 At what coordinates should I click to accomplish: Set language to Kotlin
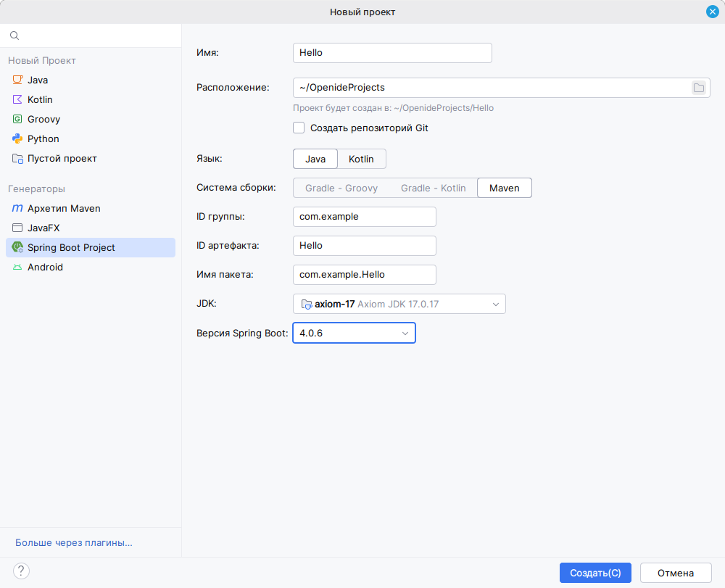pos(361,159)
